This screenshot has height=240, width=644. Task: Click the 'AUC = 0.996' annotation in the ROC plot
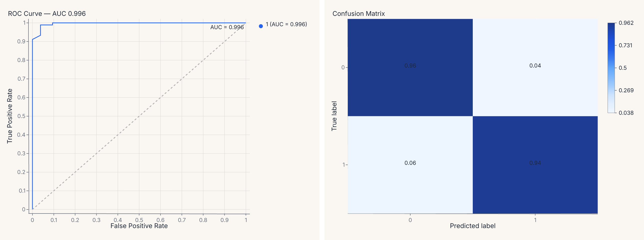click(x=227, y=27)
